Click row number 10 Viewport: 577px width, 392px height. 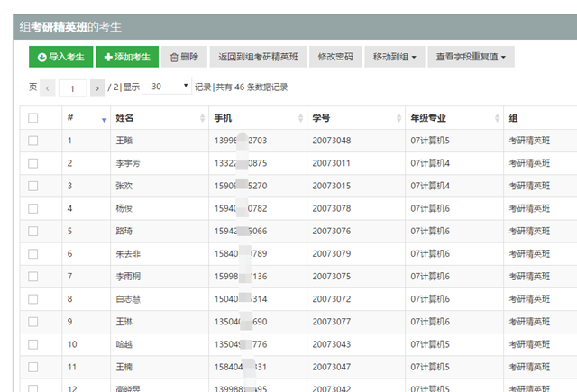[x=72, y=344]
